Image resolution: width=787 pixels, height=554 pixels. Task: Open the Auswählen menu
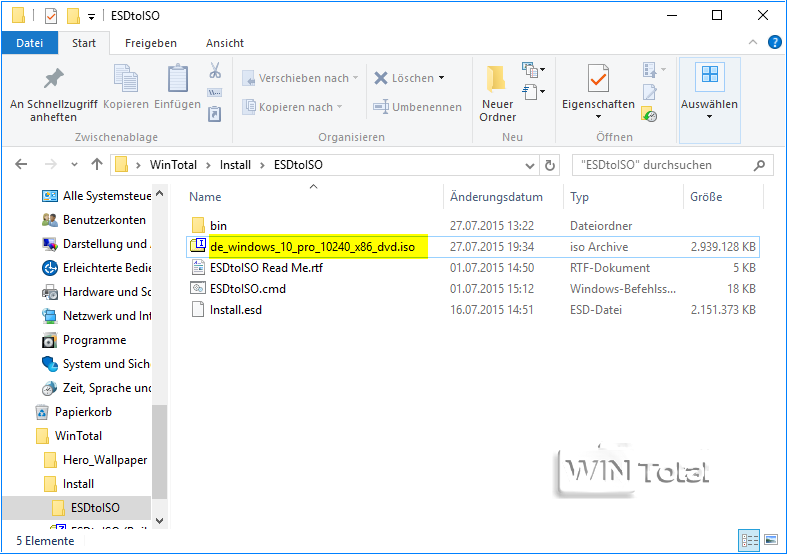tap(709, 100)
